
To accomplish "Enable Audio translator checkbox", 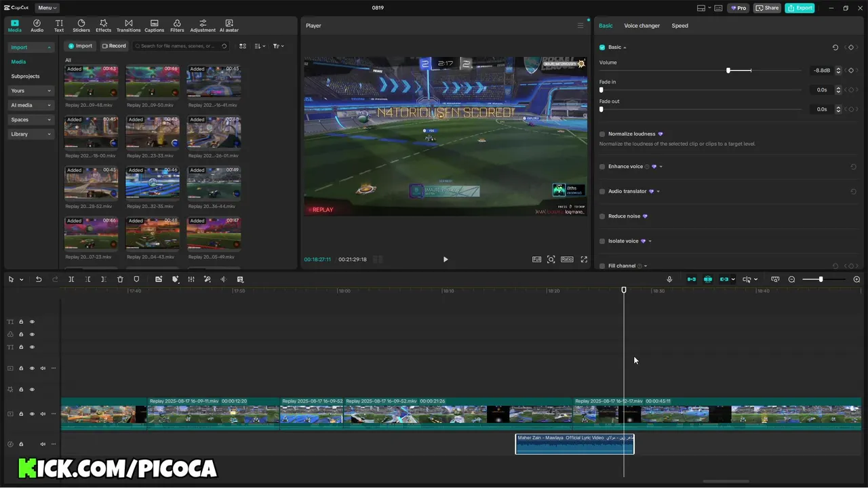I will tap(602, 192).
